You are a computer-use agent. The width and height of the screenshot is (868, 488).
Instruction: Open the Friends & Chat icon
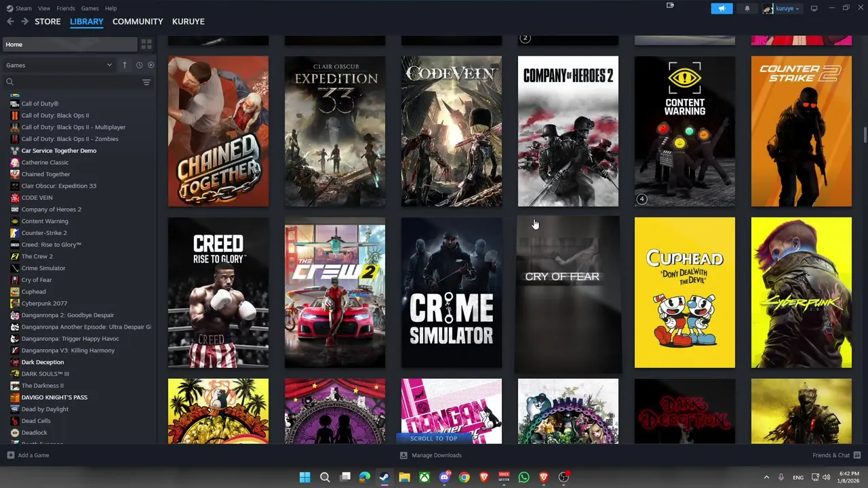coord(857,455)
